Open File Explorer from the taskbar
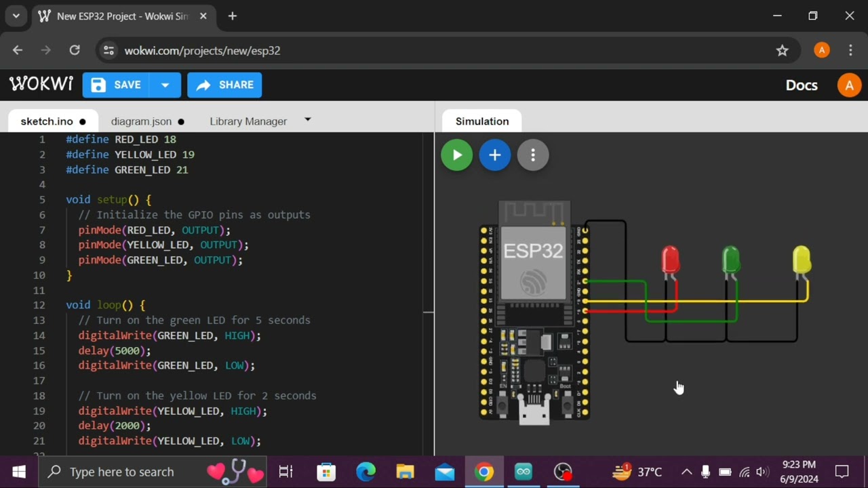868x488 pixels. 406,472
